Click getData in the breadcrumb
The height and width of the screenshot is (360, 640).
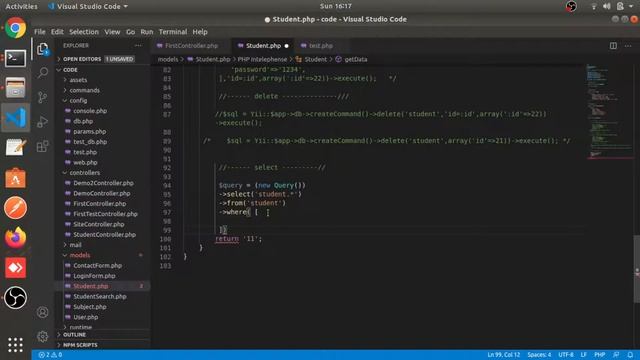[356, 59]
